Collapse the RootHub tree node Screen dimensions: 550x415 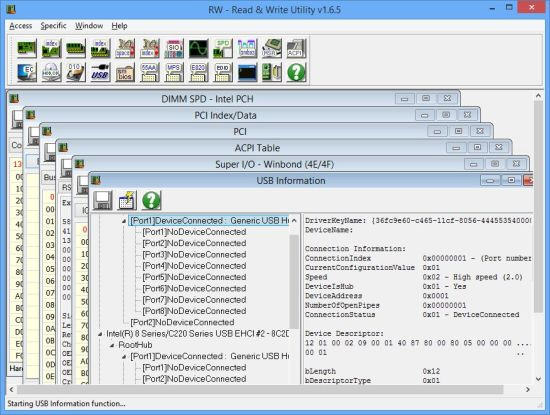point(112,346)
